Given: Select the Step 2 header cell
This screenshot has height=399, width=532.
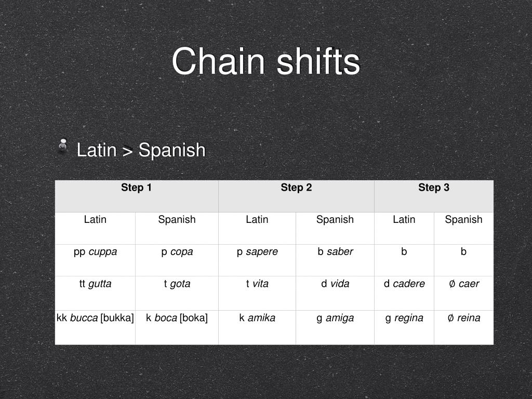Looking at the screenshot, I should 296,196.
